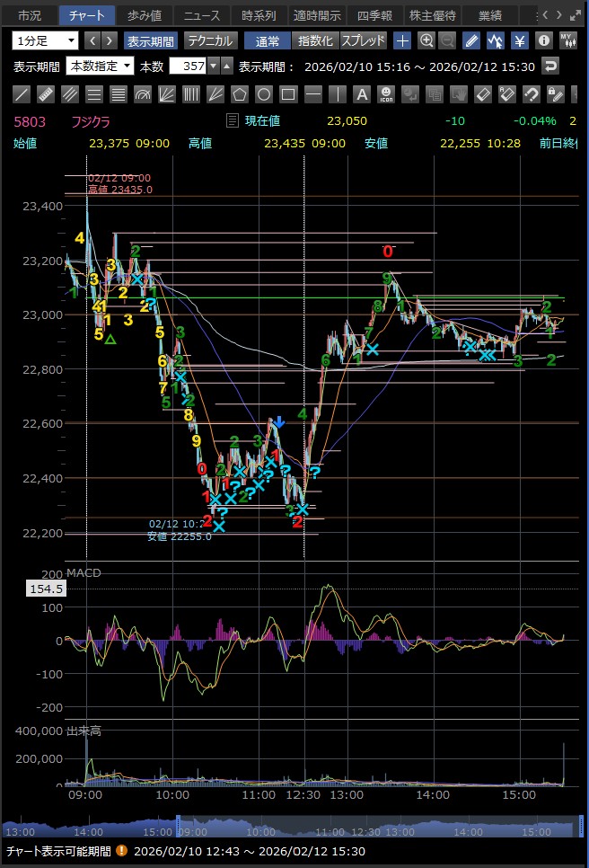Select the pentagon shape drawing tool

(239, 94)
